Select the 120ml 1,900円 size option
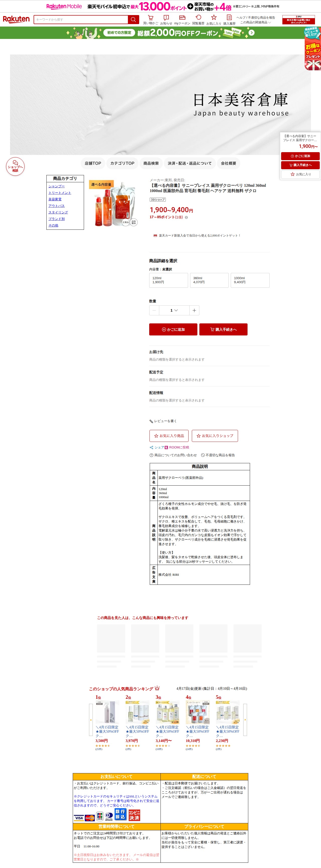The width and height of the screenshot is (321, 868). 169,280
